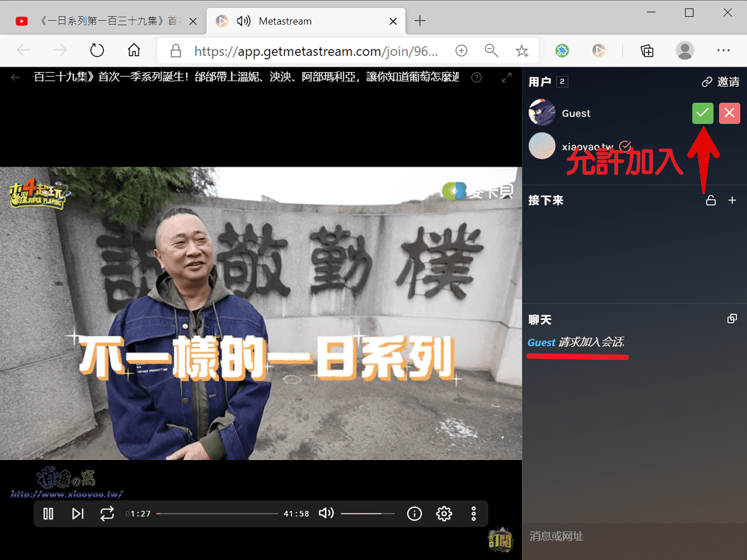The image size is (747, 560).
Task: Open the zoom magnifier in address bar
Action: (x=491, y=51)
